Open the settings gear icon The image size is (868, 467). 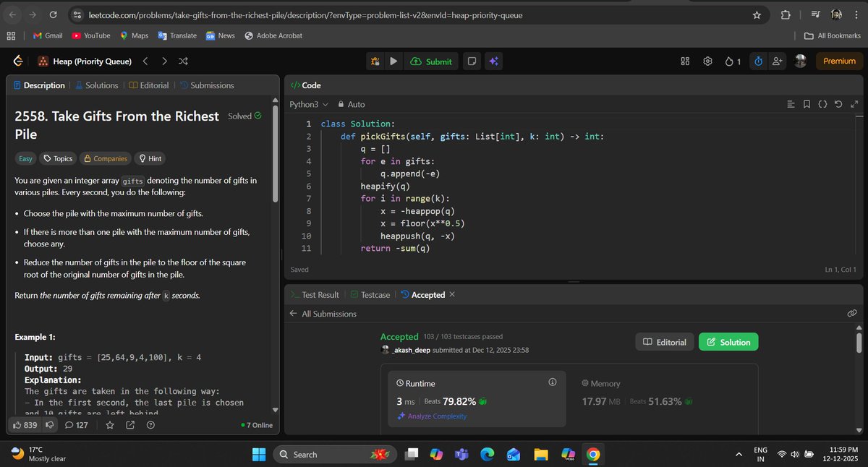[707, 61]
